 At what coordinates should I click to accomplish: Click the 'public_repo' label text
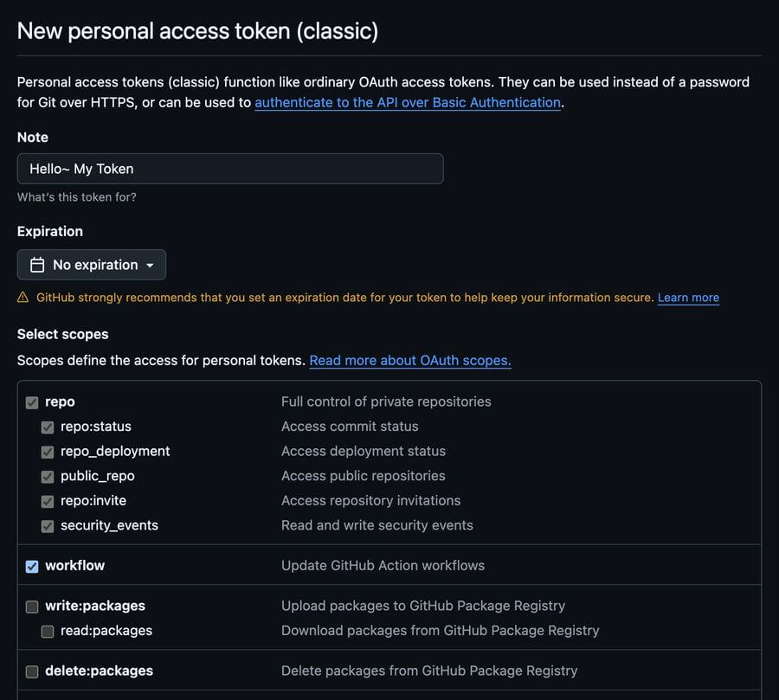tap(97, 476)
